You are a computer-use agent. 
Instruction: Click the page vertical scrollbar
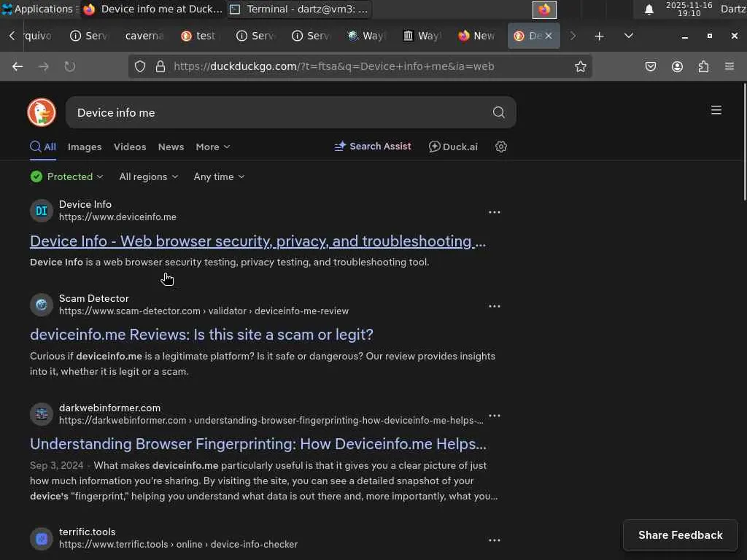[x=744, y=142]
